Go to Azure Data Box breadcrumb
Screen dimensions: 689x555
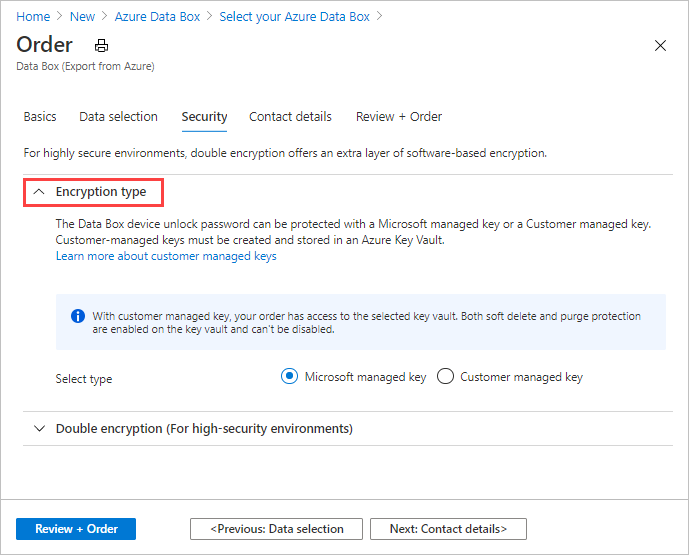[157, 17]
